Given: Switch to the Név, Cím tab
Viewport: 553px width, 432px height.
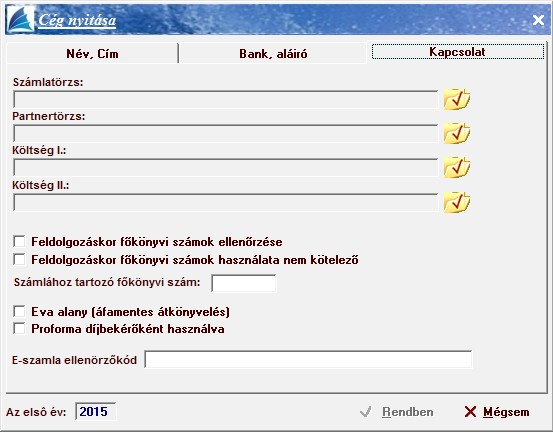Looking at the screenshot, I should point(92,54).
